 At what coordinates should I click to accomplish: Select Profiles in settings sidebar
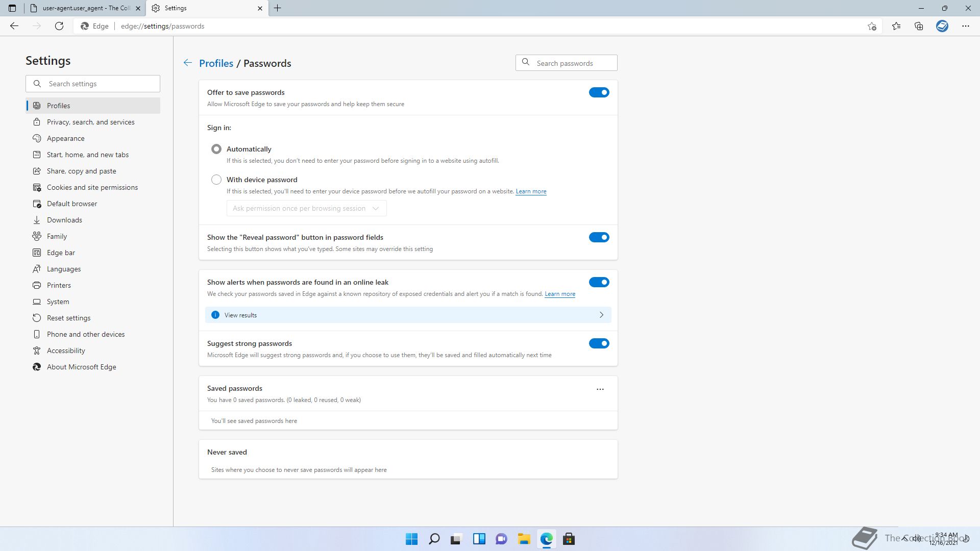pyautogui.click(x=93, y=106)
